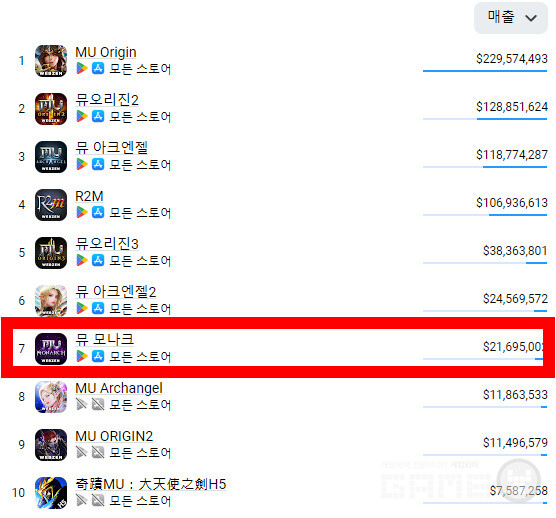Click disabled Google Play icon under MU Archangel

click(82, 404)
